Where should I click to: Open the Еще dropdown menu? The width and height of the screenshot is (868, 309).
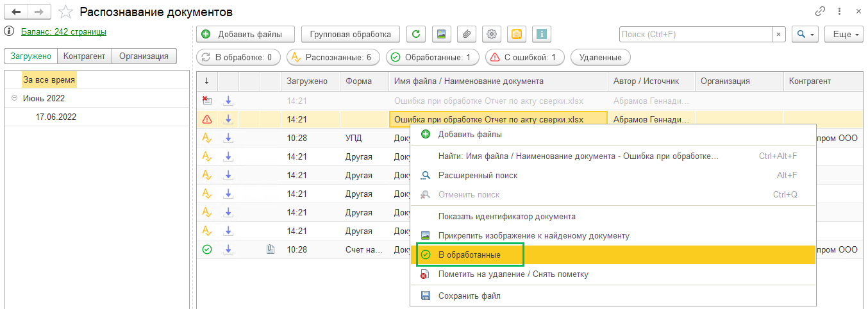point(844,34)
